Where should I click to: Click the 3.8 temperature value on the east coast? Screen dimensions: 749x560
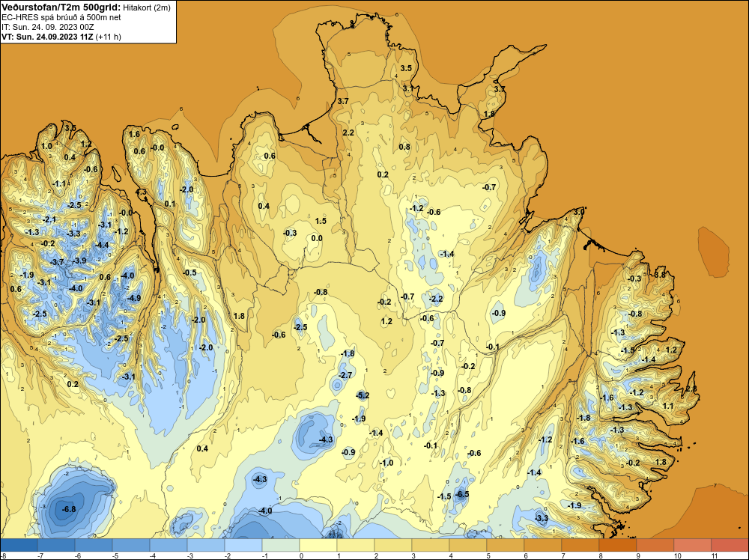pyautogui.click(x=660, y=275)
